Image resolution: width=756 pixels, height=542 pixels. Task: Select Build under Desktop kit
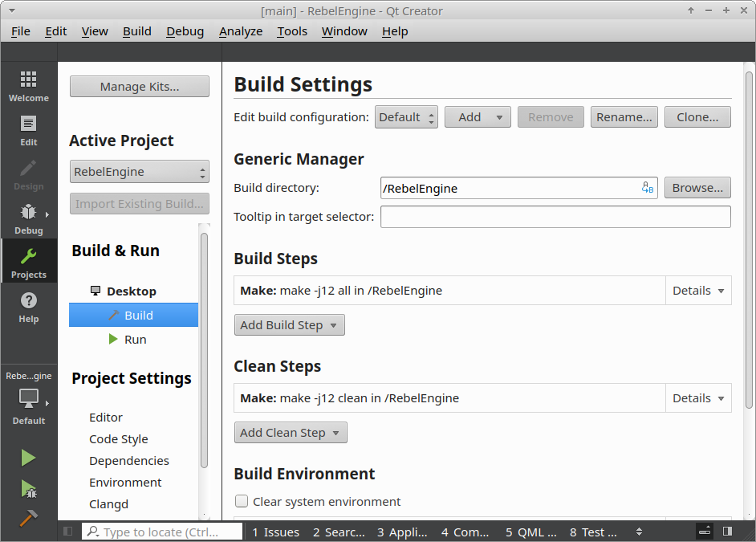[133, 315]
